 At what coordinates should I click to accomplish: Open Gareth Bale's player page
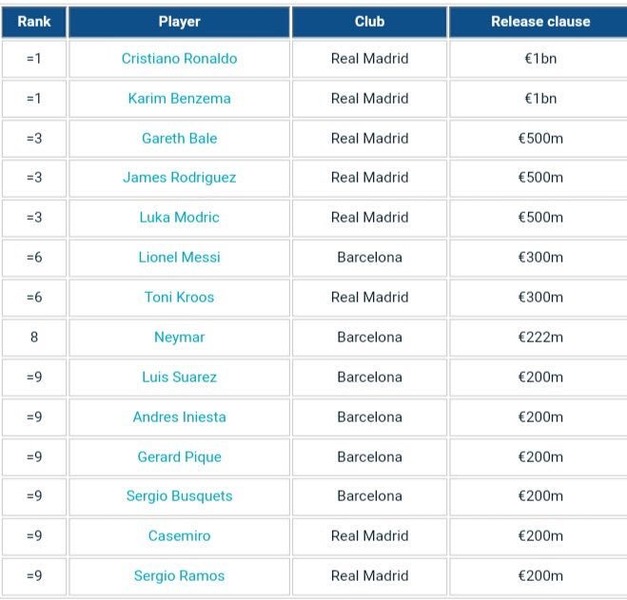click(x=179, y=138)
